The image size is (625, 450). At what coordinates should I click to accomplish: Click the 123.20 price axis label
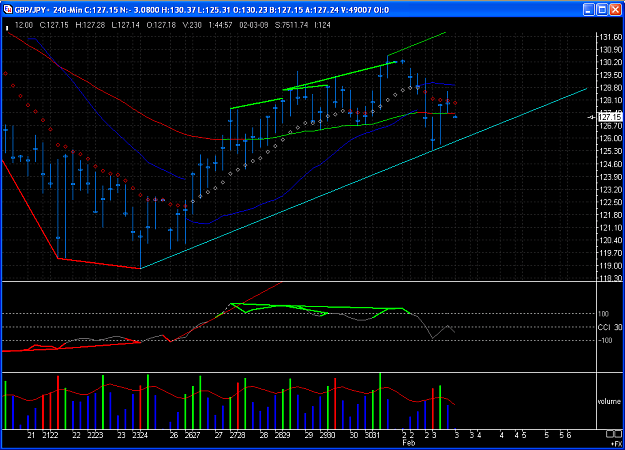click(611, 189)
